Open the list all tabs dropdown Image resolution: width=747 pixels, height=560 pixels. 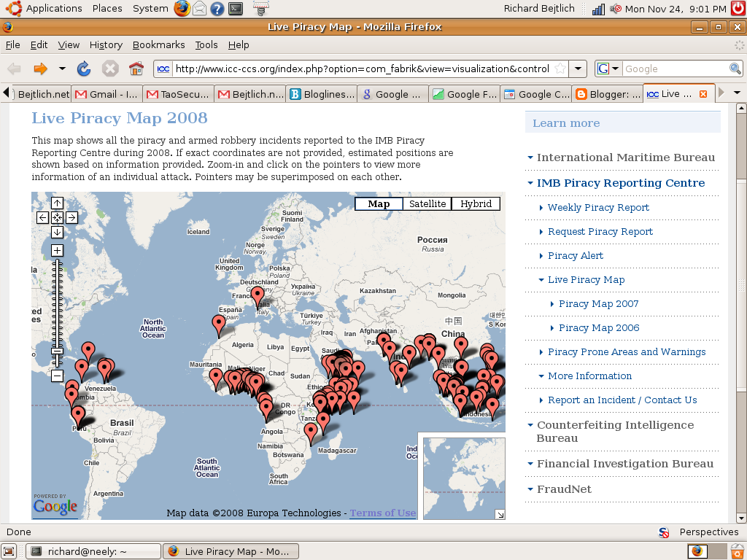(x=737, y=93)
